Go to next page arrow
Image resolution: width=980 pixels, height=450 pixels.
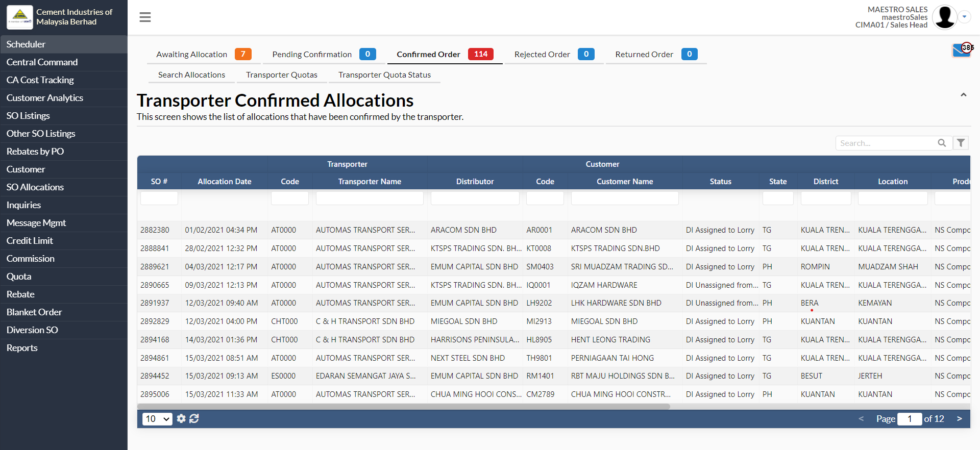(960, 419)
